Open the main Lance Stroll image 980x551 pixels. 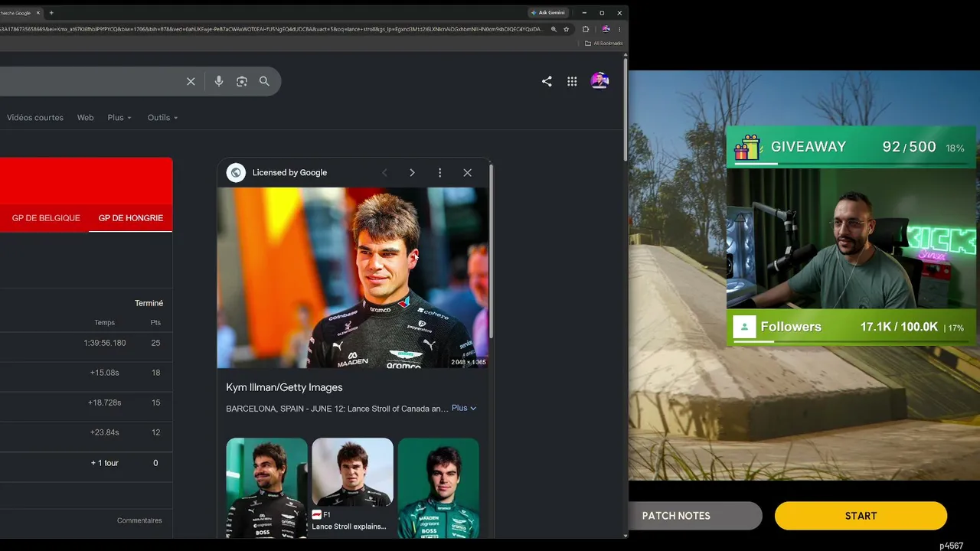pyautogui.click(x=352, y=278)
